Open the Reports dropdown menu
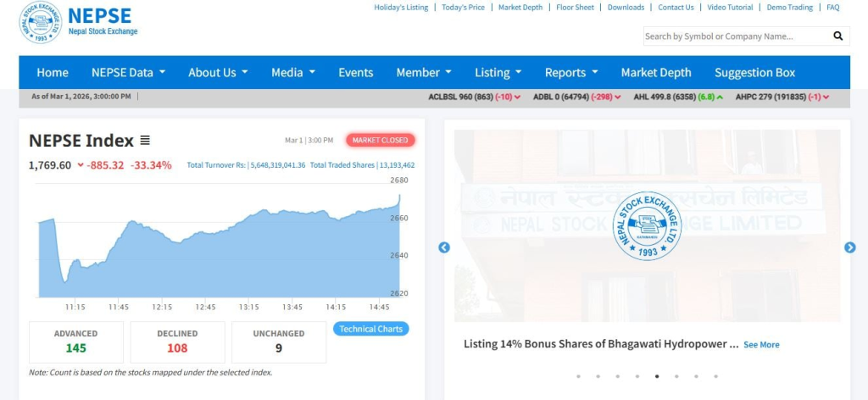 tap(571, 73)
